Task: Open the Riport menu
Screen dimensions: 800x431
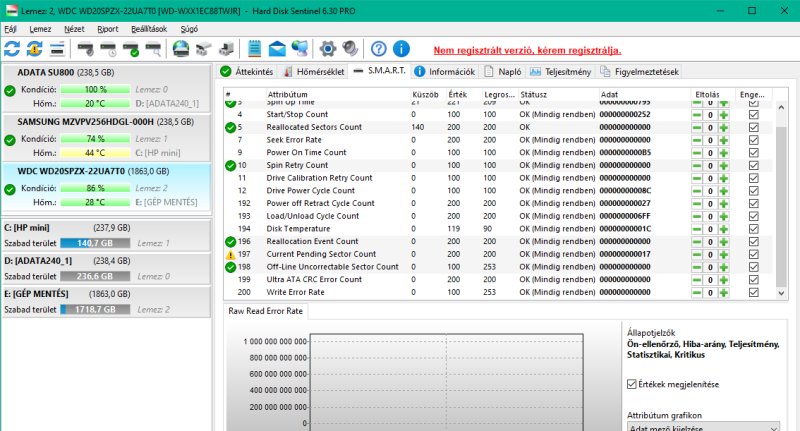Action: [108, 29]
